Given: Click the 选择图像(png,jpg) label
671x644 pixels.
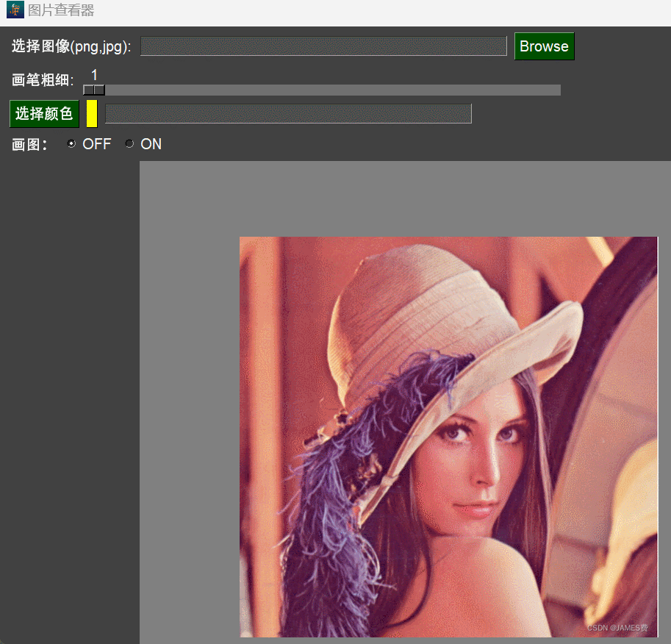Looking at the screenshot, I should pyautogui.click(x=71, y=46).
